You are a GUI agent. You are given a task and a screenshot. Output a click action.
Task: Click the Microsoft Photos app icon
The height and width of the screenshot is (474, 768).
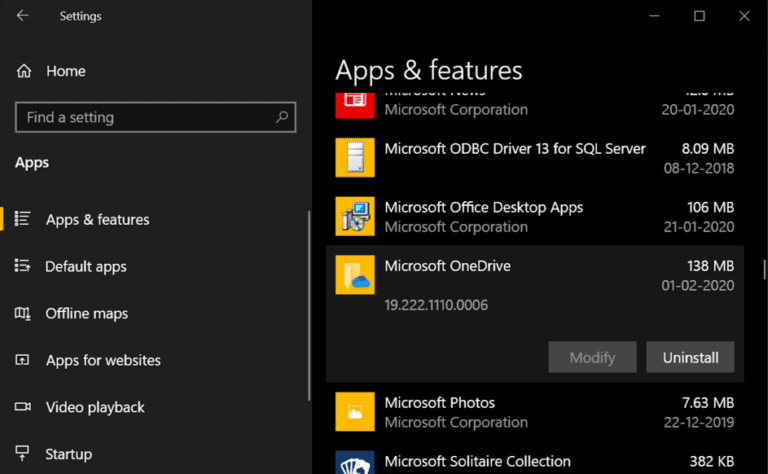coord(355,412)
